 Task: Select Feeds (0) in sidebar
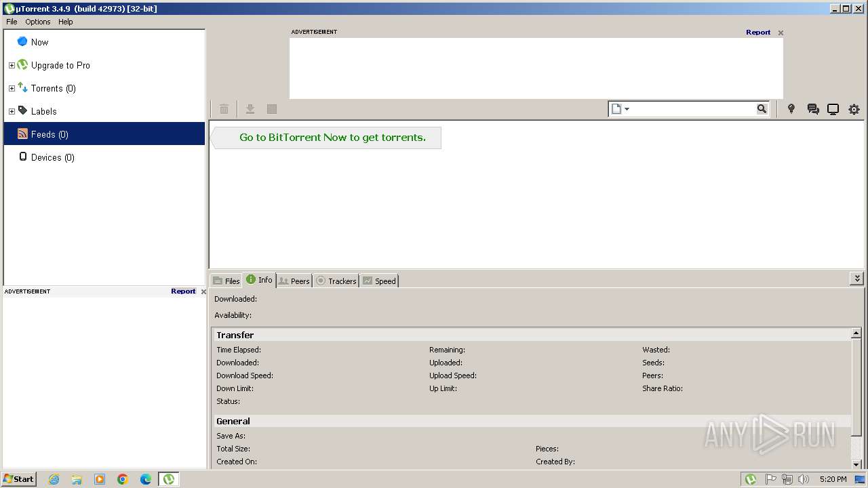point(104,134)
